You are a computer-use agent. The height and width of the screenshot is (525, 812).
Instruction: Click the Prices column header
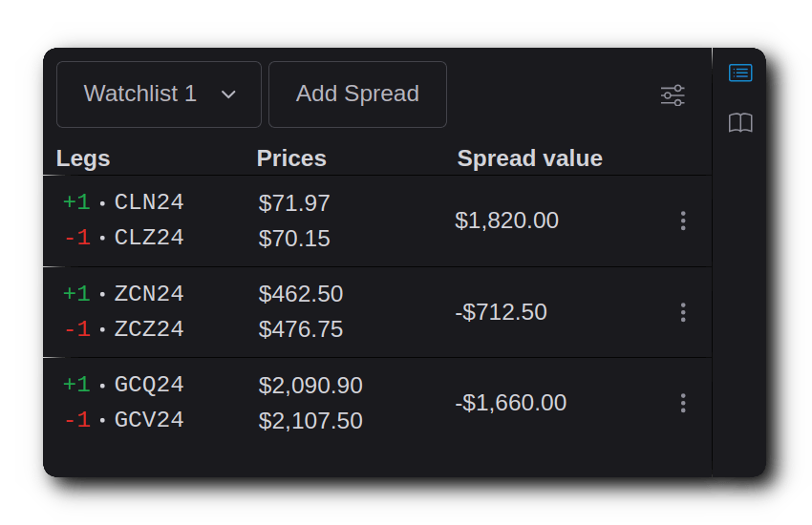(291, 158)
